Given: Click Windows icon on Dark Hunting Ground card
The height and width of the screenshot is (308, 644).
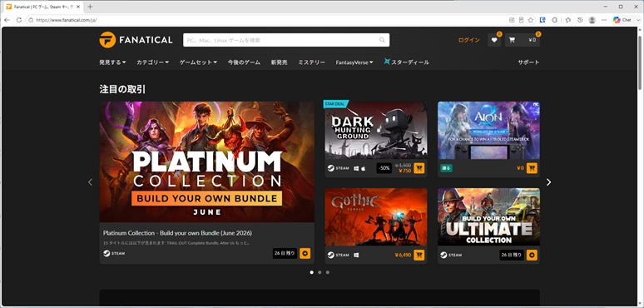Looking at the screenshot, I should (356, 168).
